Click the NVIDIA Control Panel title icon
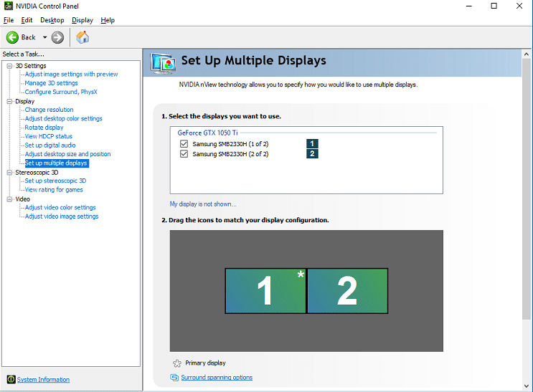This screenshot has width=533, height=392. [7, 6]
